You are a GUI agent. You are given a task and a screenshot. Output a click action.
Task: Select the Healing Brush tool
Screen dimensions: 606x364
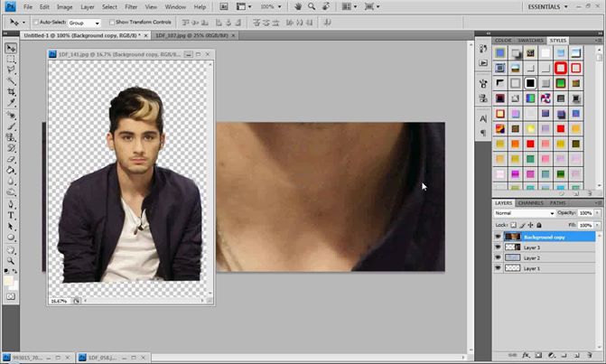click(11, 116)
